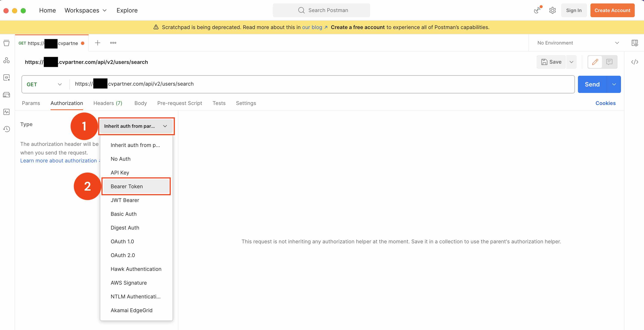644x330 pixels.
Task: Choose Inherit auth from parent option
Action: 136,145
